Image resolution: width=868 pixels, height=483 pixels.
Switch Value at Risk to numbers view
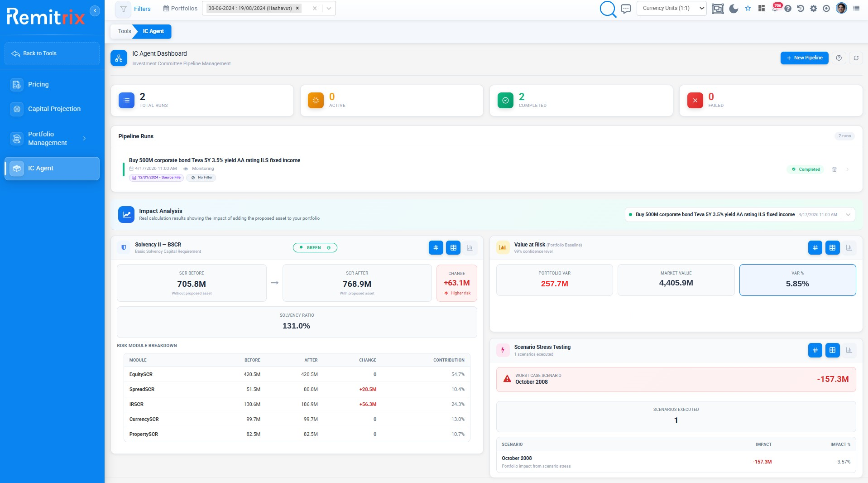point(815,248)
